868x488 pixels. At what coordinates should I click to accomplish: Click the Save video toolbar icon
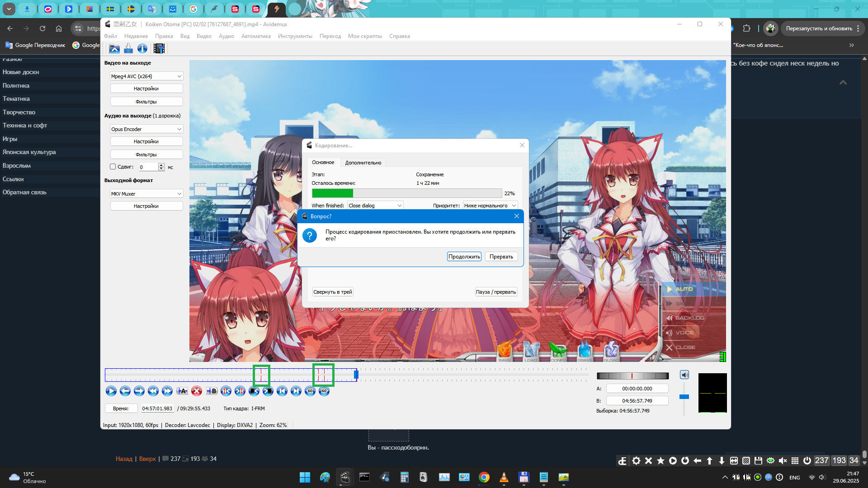pos(128,48)
